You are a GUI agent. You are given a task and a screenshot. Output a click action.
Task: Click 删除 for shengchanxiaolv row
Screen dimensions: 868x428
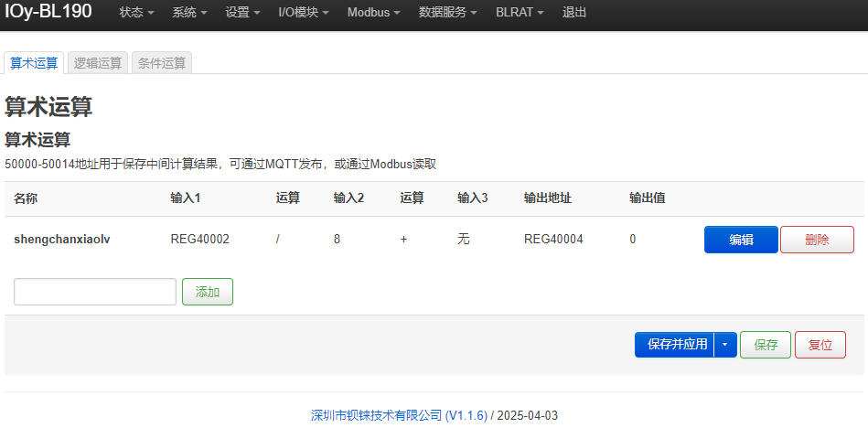click(817, 240)
